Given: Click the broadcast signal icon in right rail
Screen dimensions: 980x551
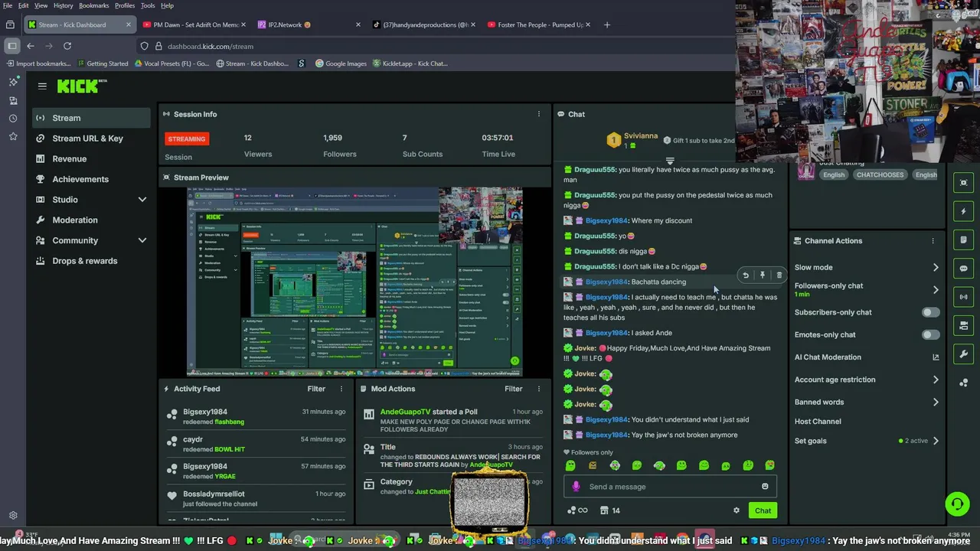Looking at the screenshot, I should (x=963, y=297).
